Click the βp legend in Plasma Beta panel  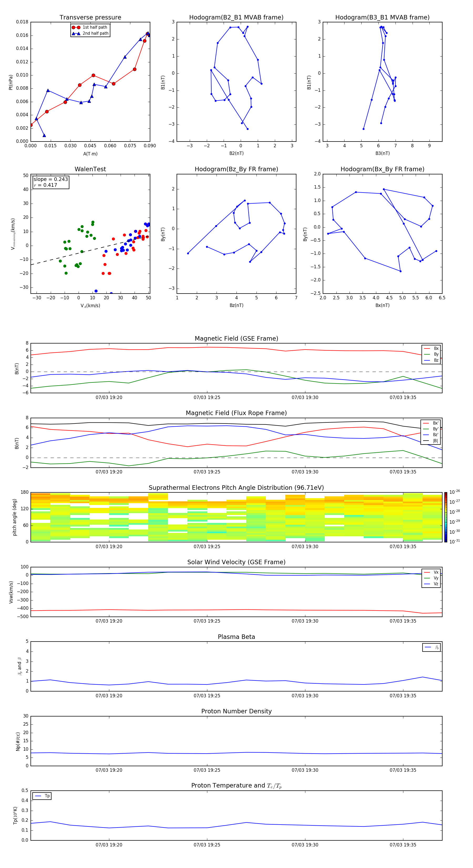click(x=431, y=647)
